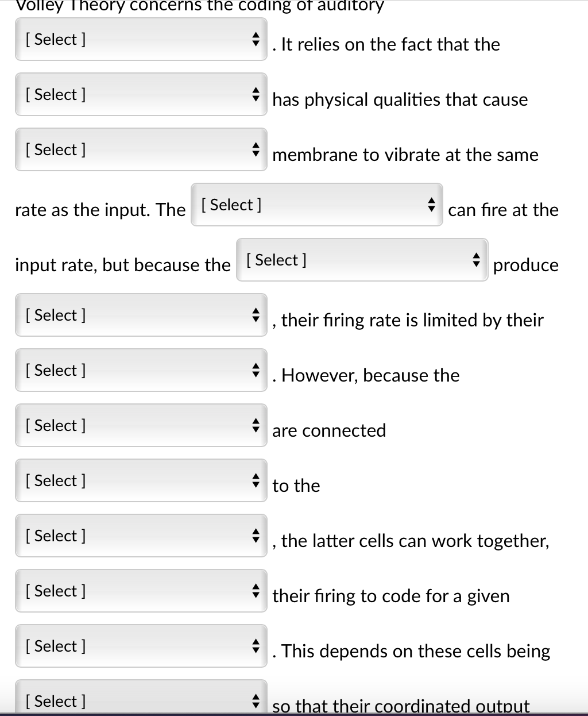Expand dropdown before "their firing rate is limited"

(x=141, y=315)
